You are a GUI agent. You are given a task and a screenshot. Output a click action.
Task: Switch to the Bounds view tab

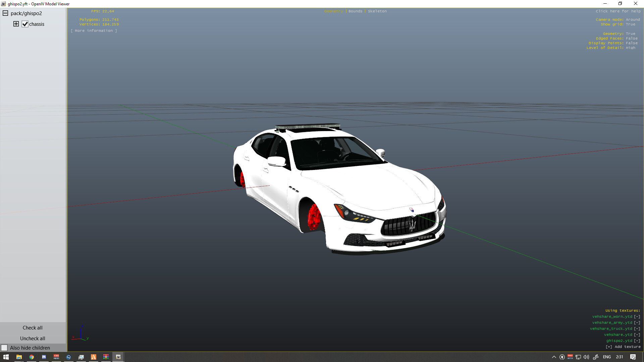point(355,11)
